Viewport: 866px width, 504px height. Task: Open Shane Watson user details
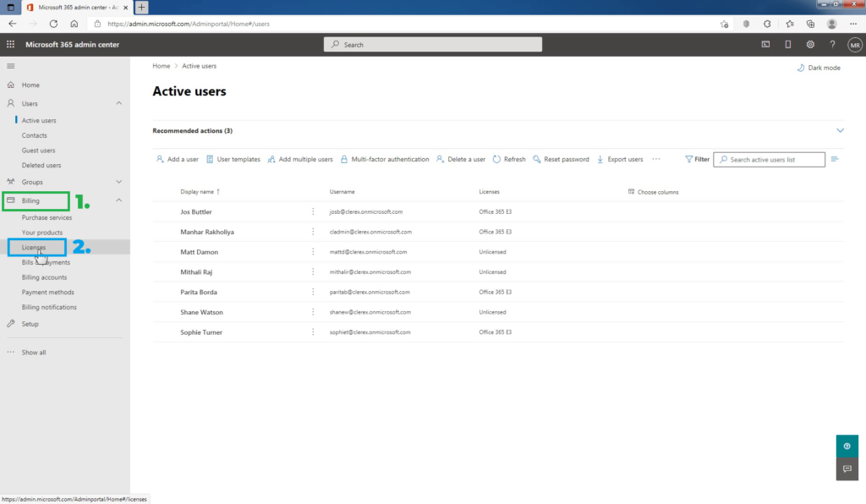(201, 312)
